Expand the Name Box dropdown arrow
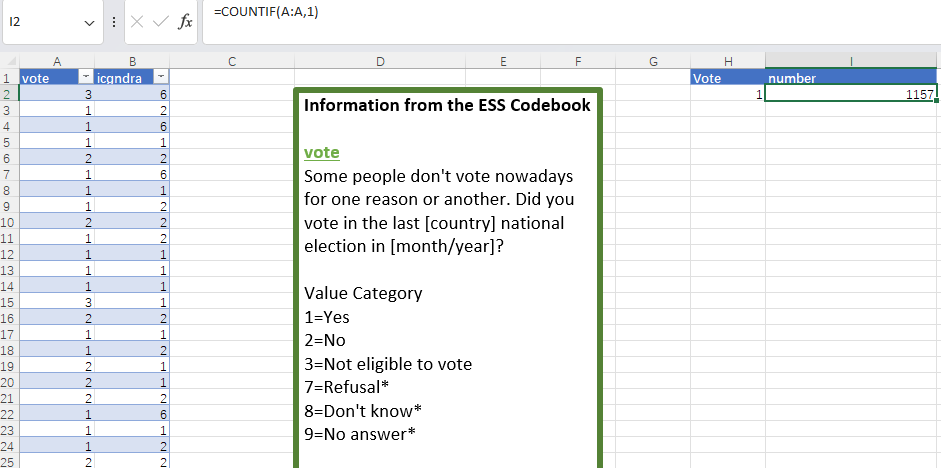 point(92,21)
